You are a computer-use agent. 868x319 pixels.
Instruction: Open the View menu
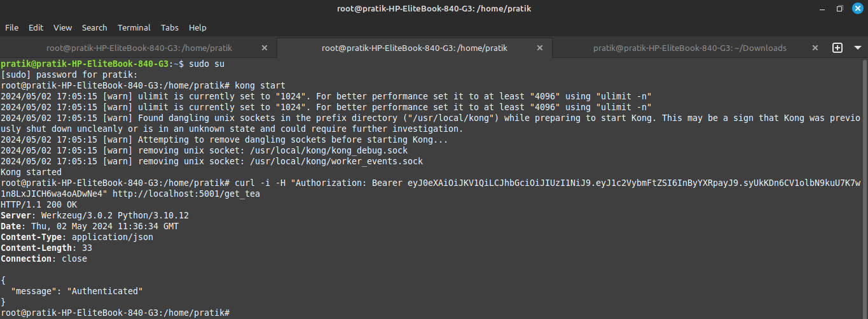point(62,27)
